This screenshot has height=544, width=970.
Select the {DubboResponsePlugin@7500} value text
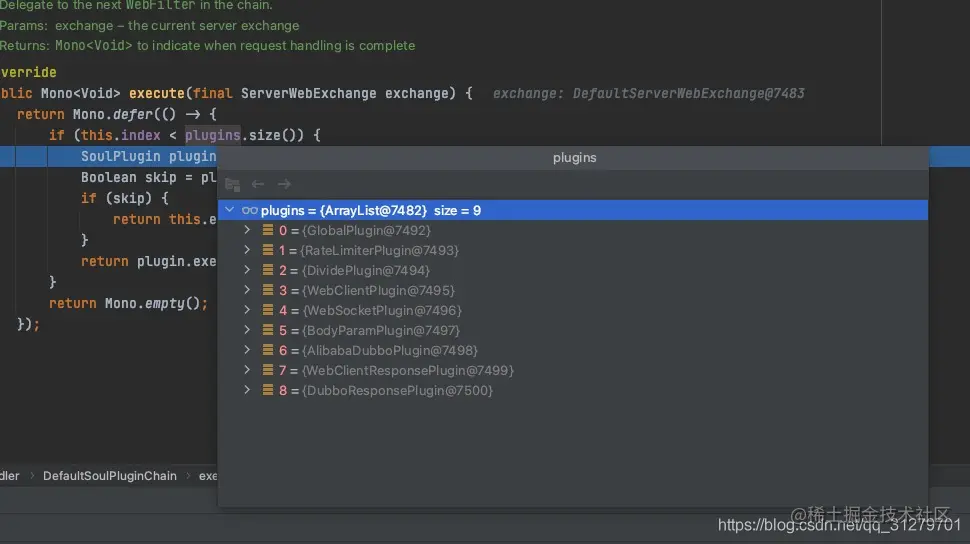tap(397, 391)
